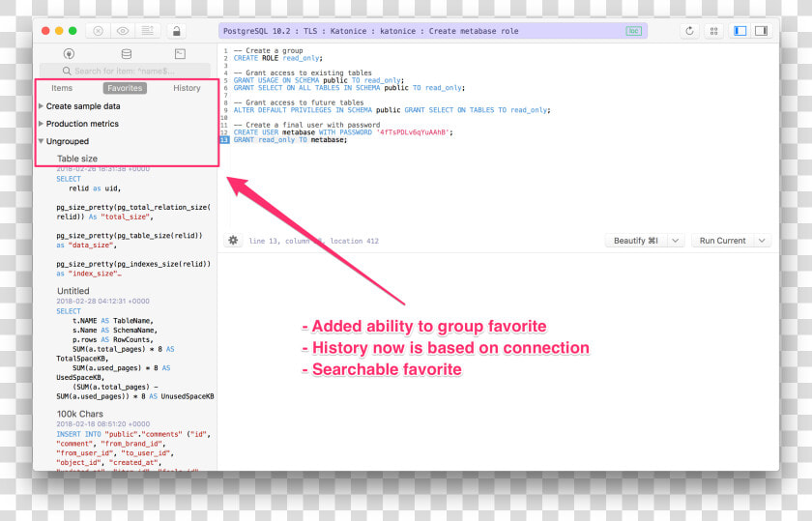Select the 'Ungrouped' group label

[x=68, y=141]
